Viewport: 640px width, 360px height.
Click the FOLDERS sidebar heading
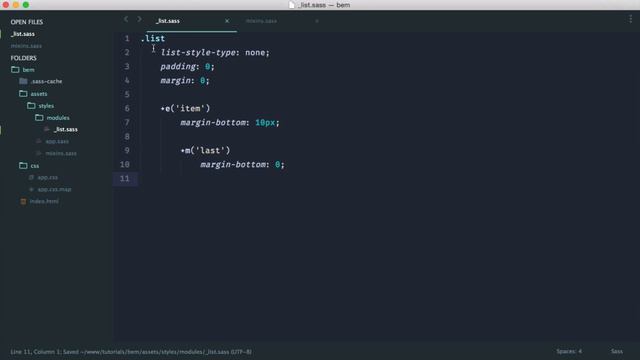pos(23,58)
